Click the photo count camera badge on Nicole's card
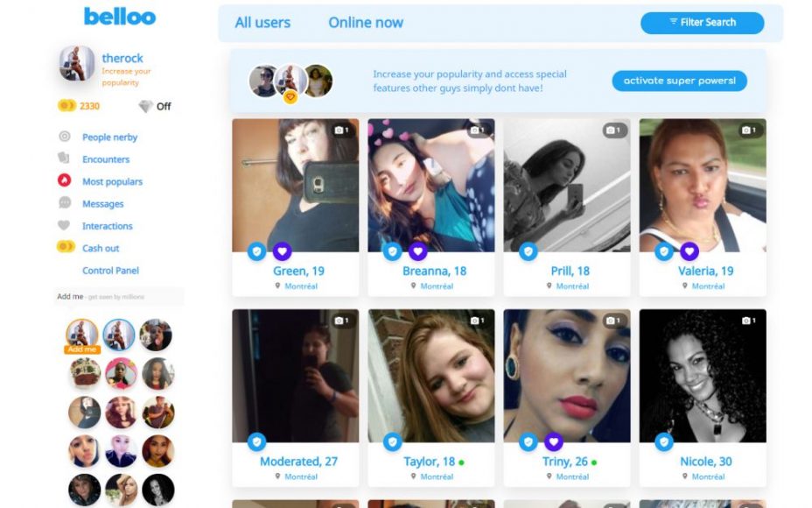The height and width of the screenshot is (508, 812). [x=748, y=321]
